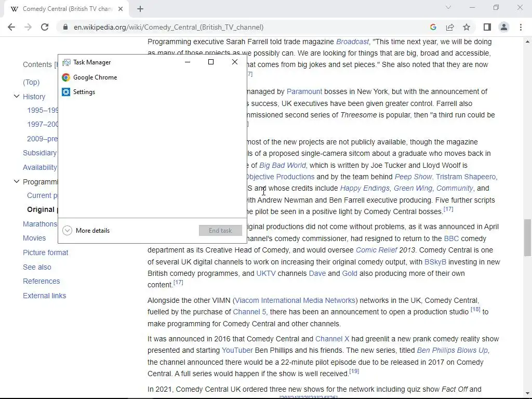Open the Channel X link
The image size is (532, 399).
tap(332, 339)
